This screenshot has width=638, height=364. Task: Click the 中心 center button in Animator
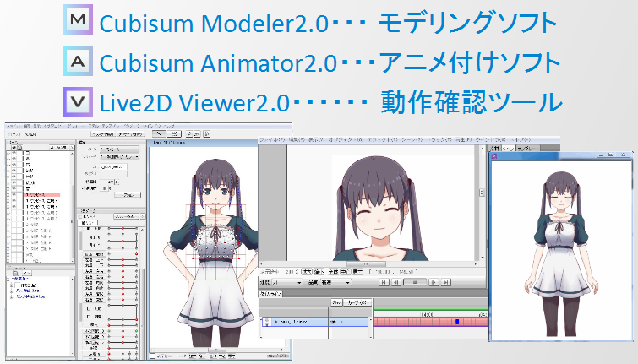click(x=345, y=272)
